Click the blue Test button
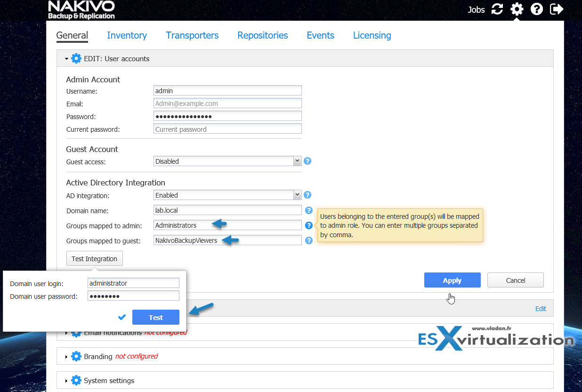This screenshot has width=582, height=392. pos(155,317)
